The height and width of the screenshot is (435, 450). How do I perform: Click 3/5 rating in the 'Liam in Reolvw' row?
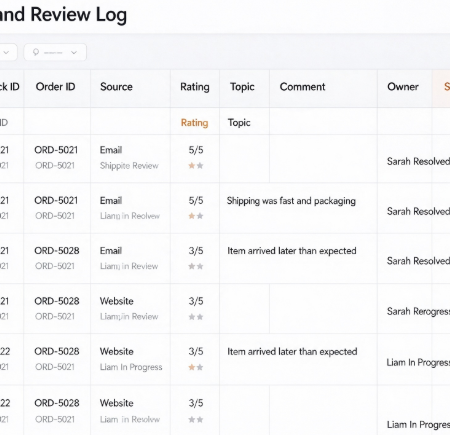196,403
